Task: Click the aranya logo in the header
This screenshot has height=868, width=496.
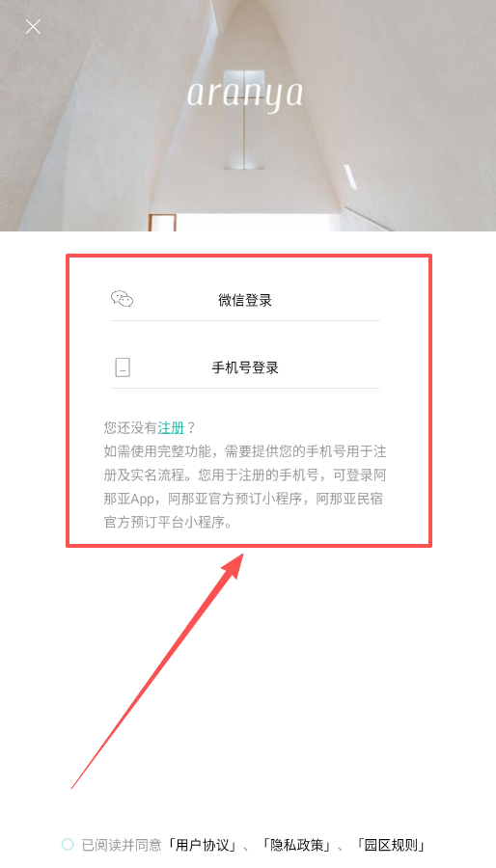Action: pos(245,95)
